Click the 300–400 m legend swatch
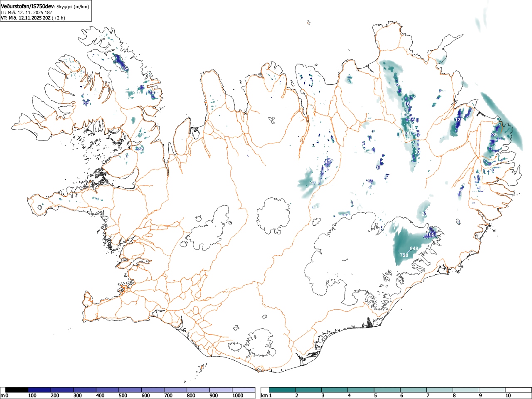The image size is (532, 399). click(85, 390)
